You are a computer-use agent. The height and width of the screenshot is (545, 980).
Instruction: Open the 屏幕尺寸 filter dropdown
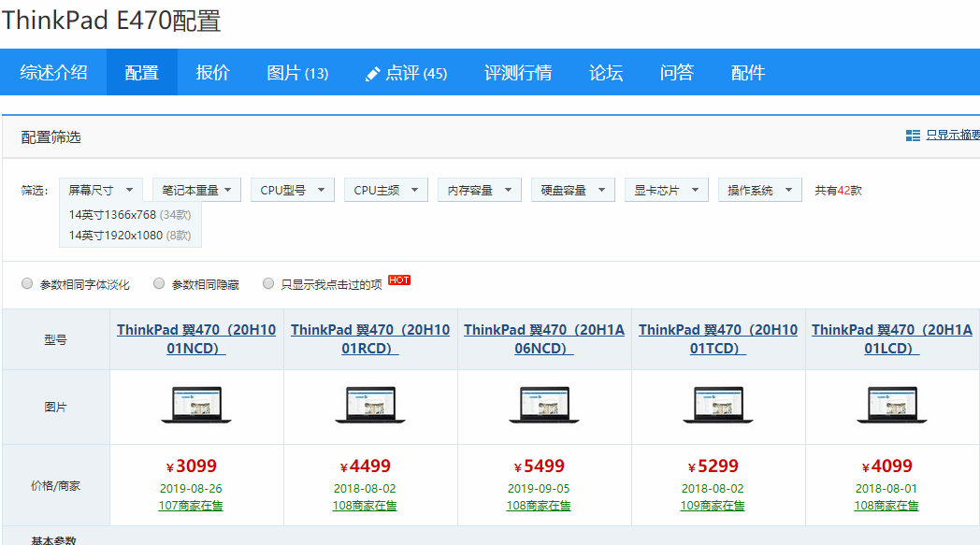[101, 189]
